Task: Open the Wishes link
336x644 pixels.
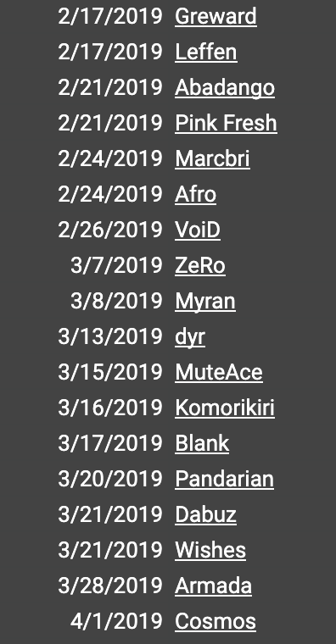Action: [x=210, y=550]
